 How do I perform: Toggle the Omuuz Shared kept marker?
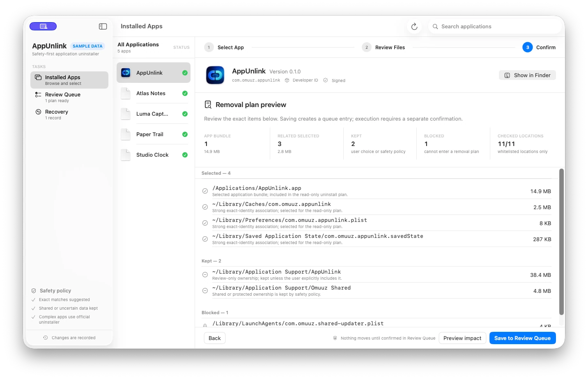tap(205, 291)
